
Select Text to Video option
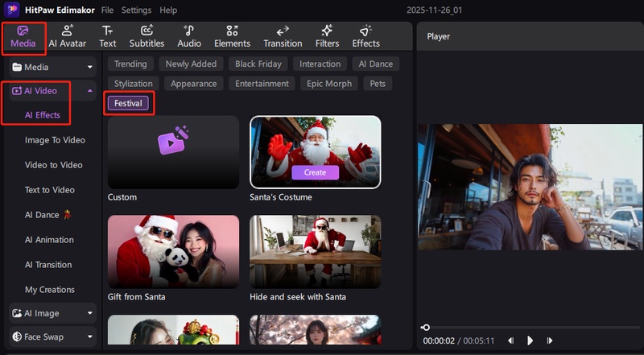point(50,190)
